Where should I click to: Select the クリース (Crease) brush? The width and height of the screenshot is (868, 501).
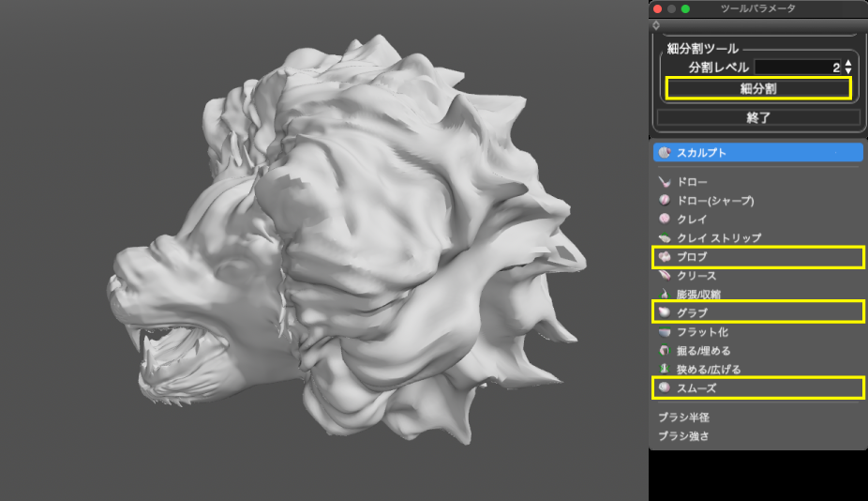coord(664,276)
